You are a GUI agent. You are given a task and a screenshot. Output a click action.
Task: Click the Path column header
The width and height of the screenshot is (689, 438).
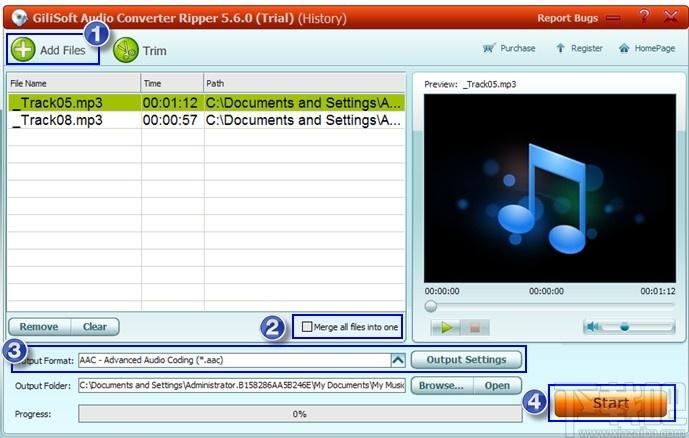point(305,83)
